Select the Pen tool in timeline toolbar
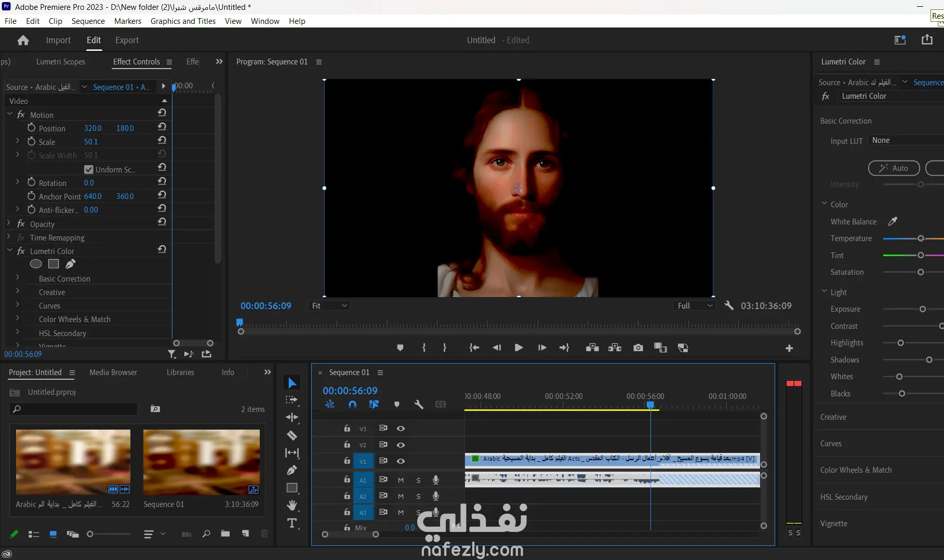Viewport: 944px width, 560px height. click(292, 470)
